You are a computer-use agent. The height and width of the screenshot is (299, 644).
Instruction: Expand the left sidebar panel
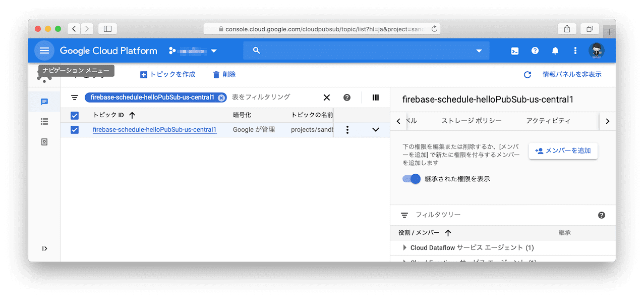point(44,248)
